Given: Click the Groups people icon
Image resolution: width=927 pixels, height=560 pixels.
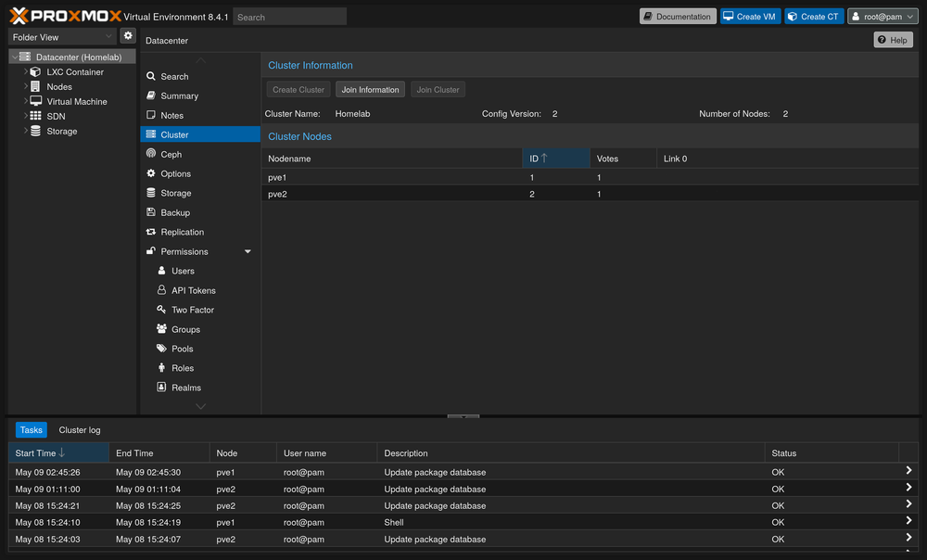Looking at the screenshot, I should [x=161, y=329].
